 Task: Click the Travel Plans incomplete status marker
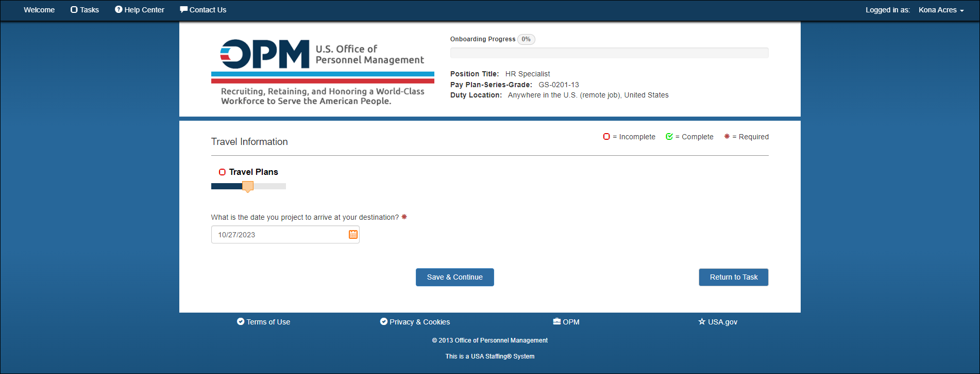[x=222, y=172]
